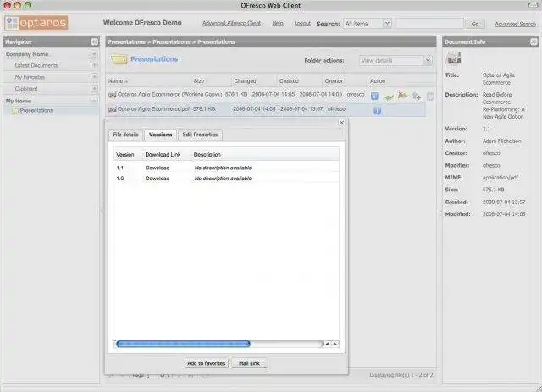Click the blue horizontal scrollbar thumb in the versions list
The height and width of the screenshot is (392, 542).
tap(183, 344)
